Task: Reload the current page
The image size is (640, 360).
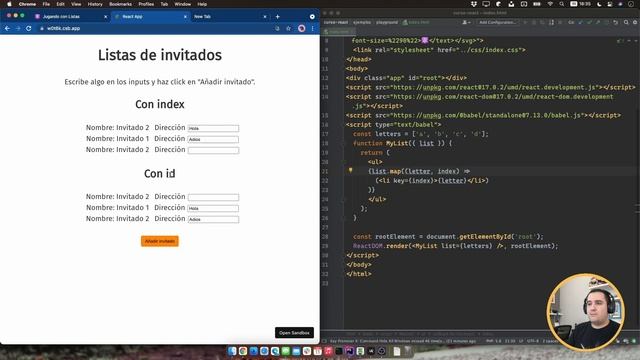Action: click(x=29, y=29)
